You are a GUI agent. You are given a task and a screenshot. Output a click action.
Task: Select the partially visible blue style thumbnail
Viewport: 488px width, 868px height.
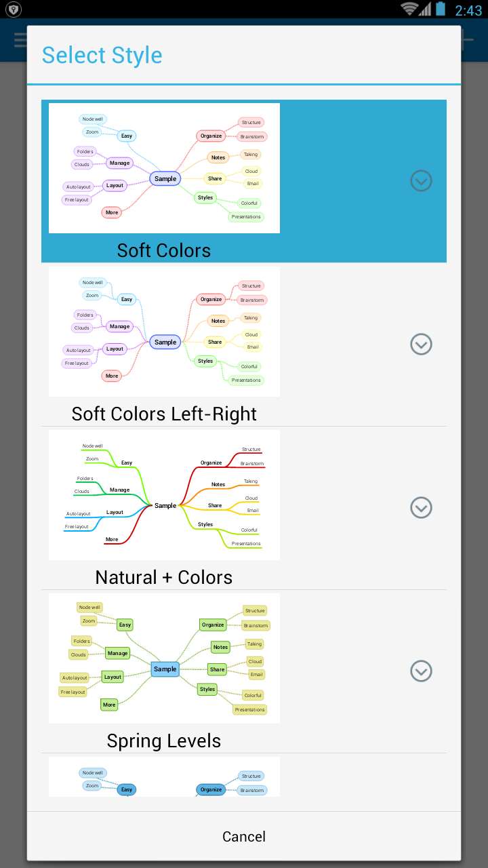pyautogui.click(x=164, y=777)
